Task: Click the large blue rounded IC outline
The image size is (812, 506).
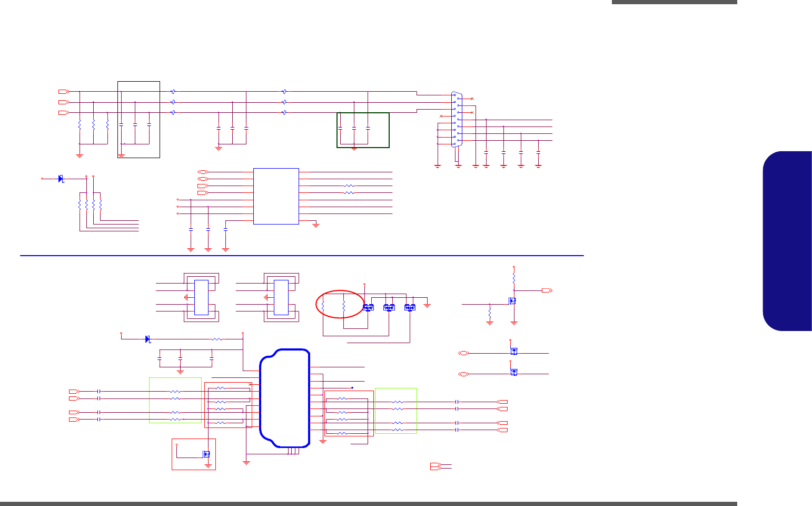Action: pos(285,398)
